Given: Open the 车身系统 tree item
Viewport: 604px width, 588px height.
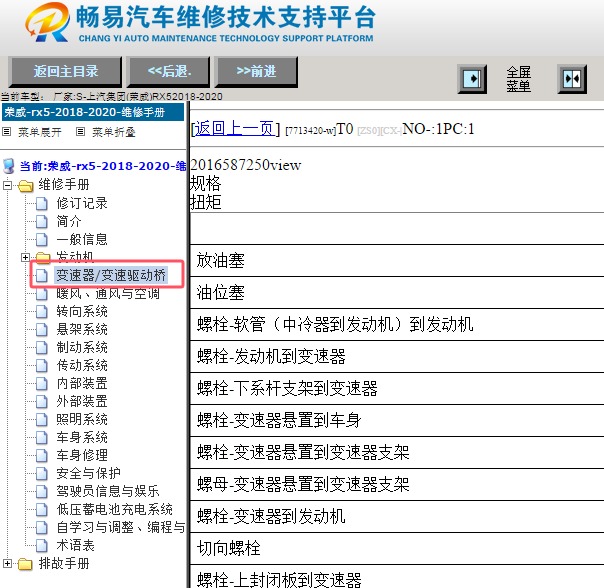Looking at the screenshot, I should pyautogui.click(x=82, y=437).
